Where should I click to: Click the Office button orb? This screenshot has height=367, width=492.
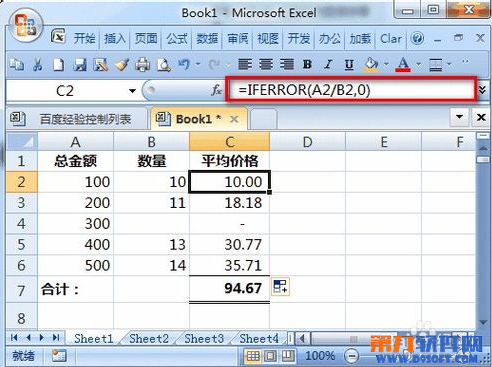26,26
